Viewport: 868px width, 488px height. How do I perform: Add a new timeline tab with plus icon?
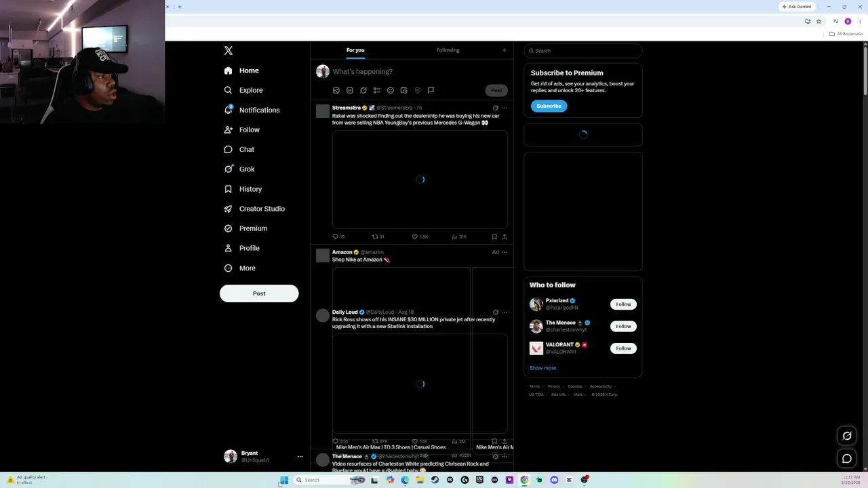point(504,50)
